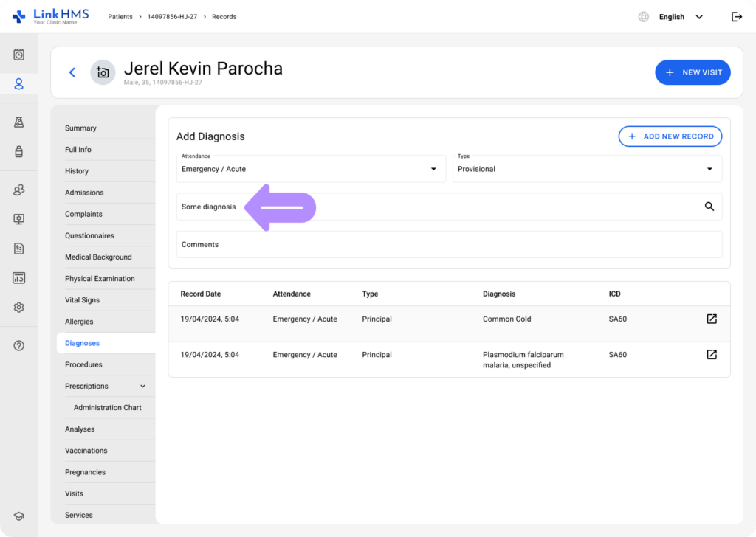Click the laboratory flask sidebar icon
This screenshot has width=756, height=537.
pyautogui.click(x=19, y=122)
